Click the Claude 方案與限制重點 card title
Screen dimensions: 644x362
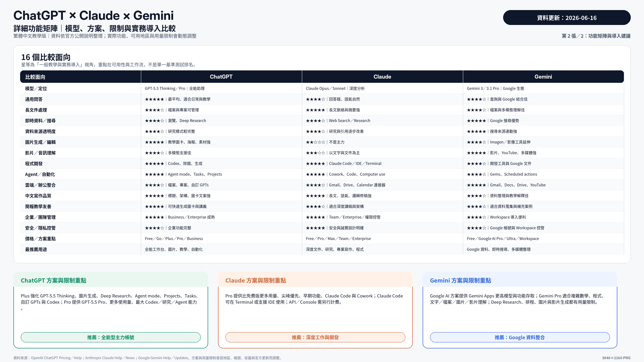tap(255, 280)
